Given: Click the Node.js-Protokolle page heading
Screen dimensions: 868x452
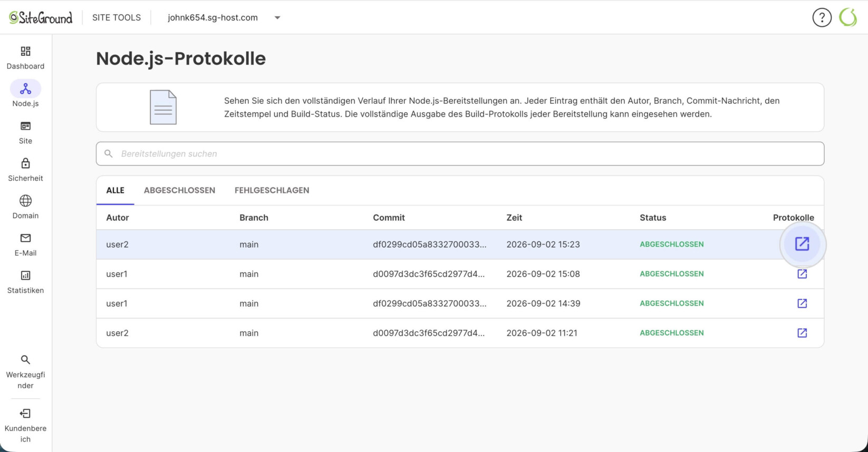Looking at the screenshot, I should 181,58.
